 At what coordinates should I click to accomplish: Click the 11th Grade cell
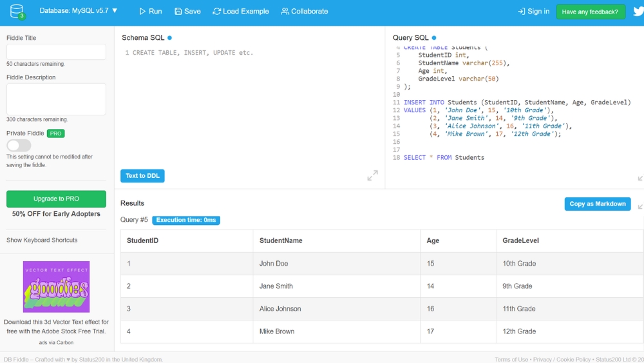click(x=570, y=309)
